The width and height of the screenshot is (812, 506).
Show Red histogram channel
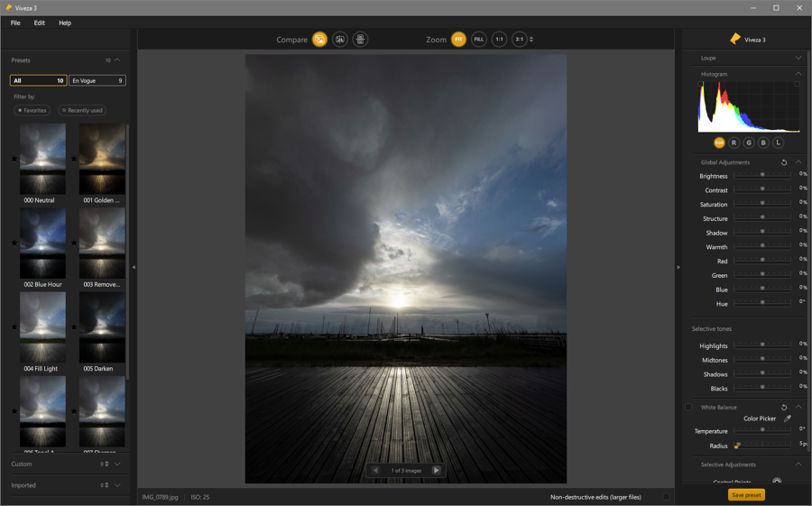click(734, 143)
